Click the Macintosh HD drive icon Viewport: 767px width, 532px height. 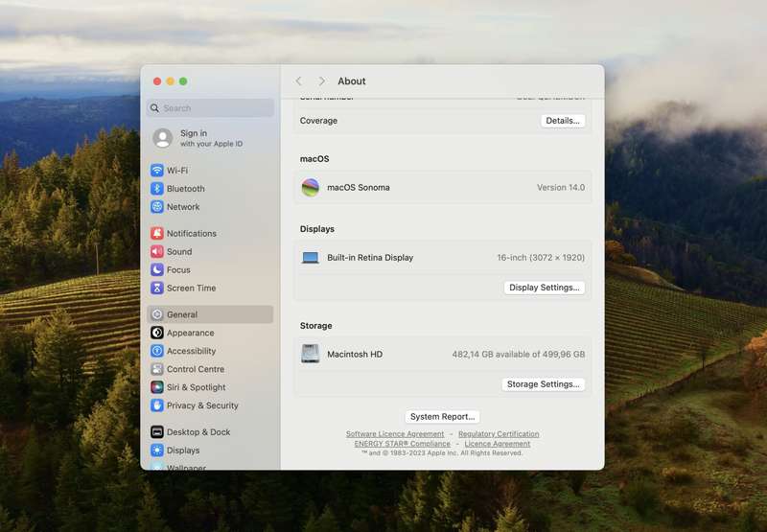310,354
